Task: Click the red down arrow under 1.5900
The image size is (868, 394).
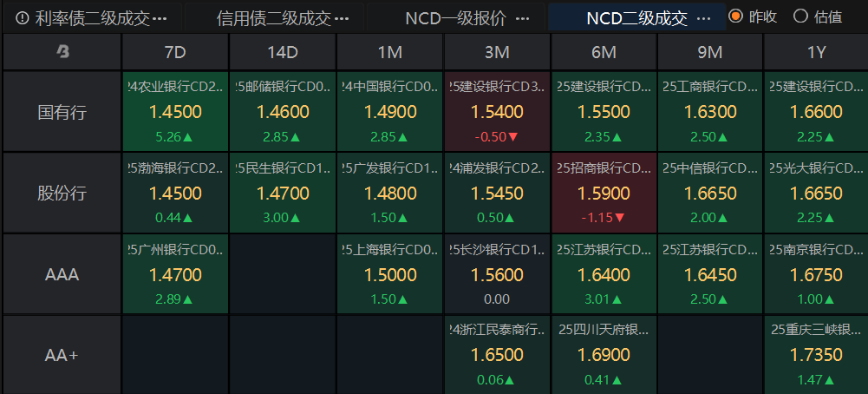Action: coord(619,217)
